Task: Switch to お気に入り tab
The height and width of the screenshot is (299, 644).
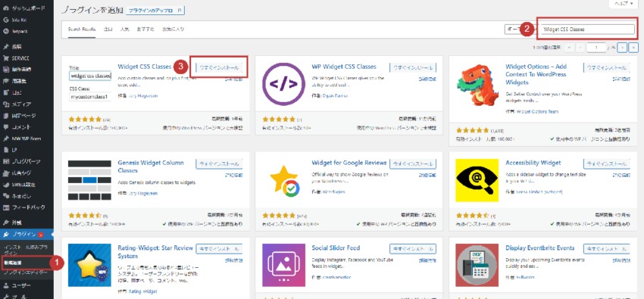Action: pyautogui.click(x=173, y=29)
